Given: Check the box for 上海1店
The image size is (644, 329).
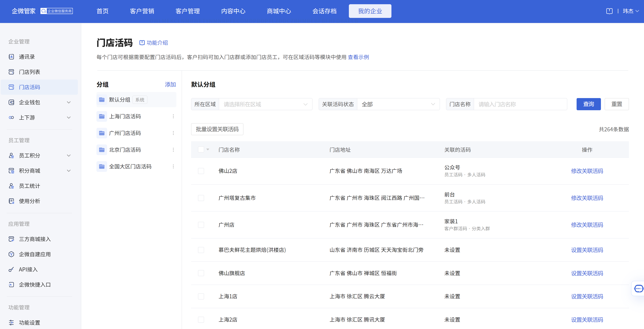Looking at the screenshot, I should click(x=201, y=296).
